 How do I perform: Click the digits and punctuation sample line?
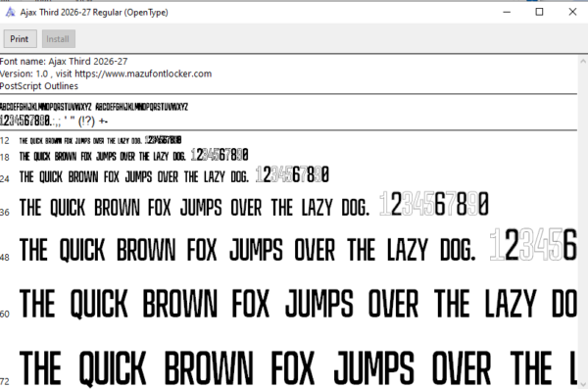54,121
